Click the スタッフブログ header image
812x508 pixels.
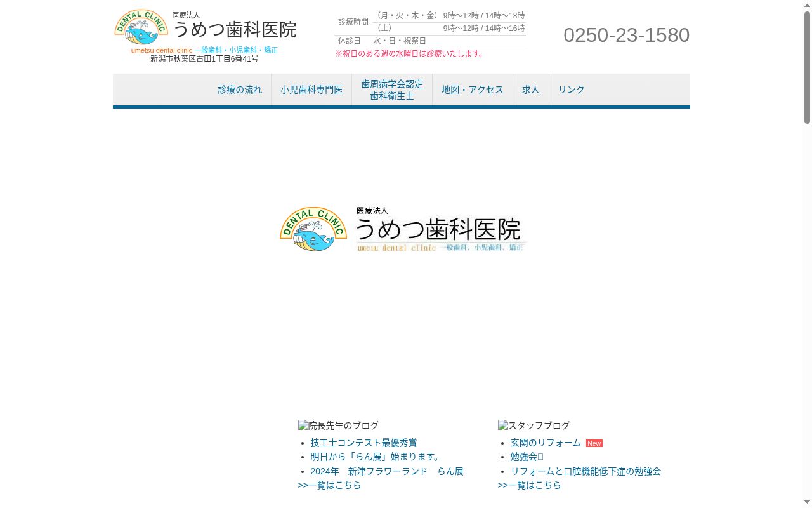(534, 425)
